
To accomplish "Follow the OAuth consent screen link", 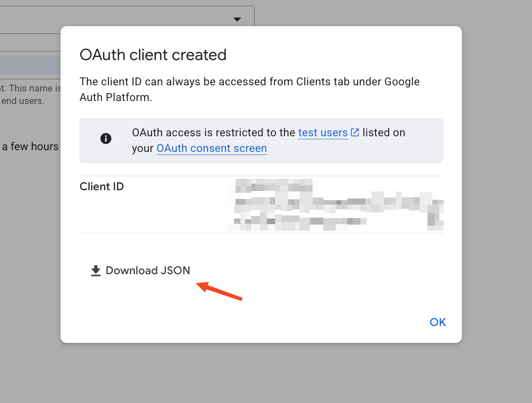I will [x=212, y=148].
